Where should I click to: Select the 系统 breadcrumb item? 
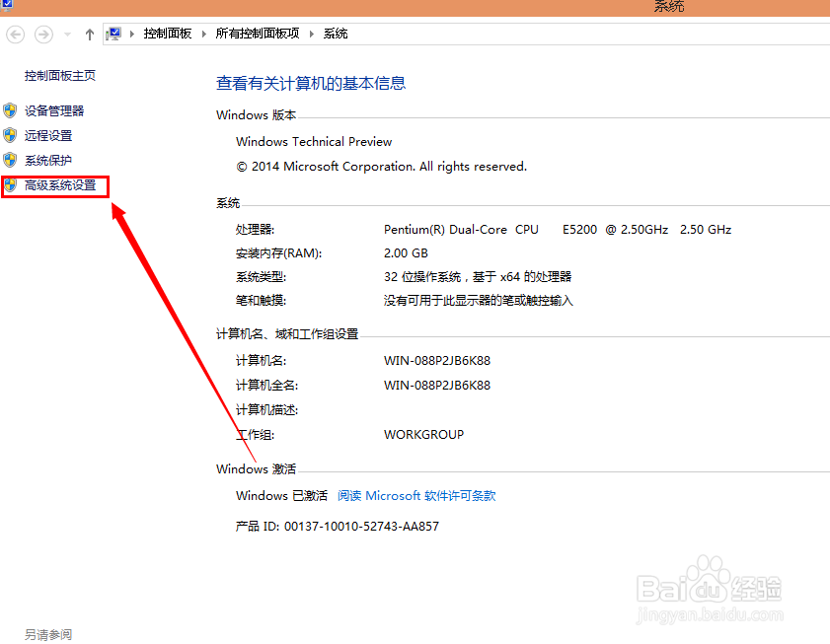(336, 34)
